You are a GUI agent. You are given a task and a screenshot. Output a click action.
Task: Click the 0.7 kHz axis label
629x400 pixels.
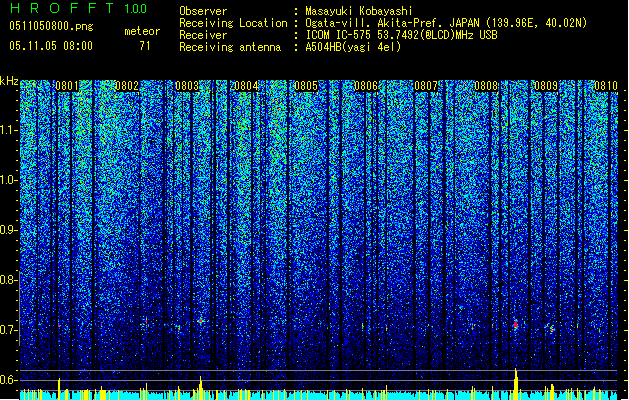[9, 330]
